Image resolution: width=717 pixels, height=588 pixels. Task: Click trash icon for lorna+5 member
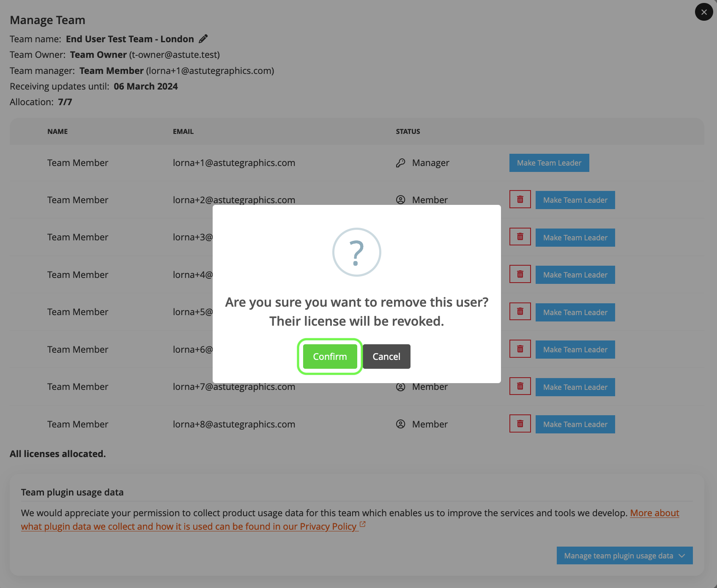pyautogui.click(x=520, y=312)
